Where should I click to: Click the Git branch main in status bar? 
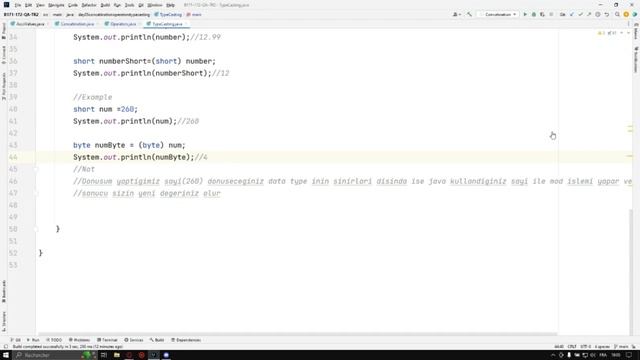pyautogui.click(x=622, y=347)
